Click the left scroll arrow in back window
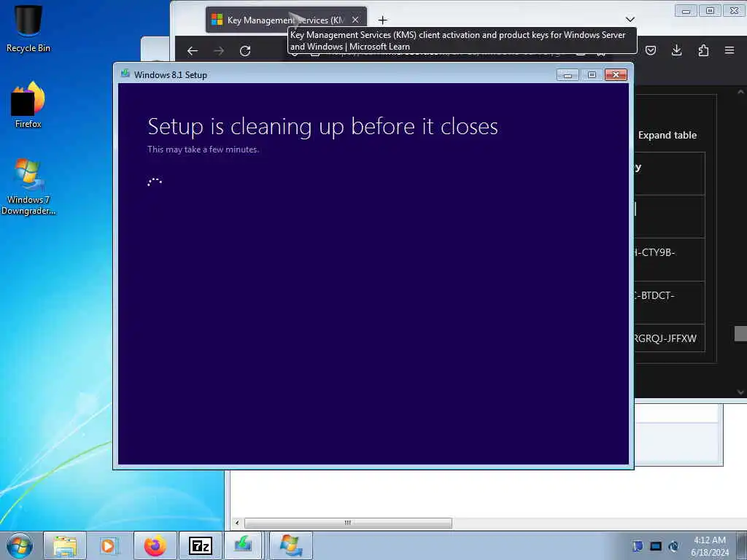 tap(237, 524)
